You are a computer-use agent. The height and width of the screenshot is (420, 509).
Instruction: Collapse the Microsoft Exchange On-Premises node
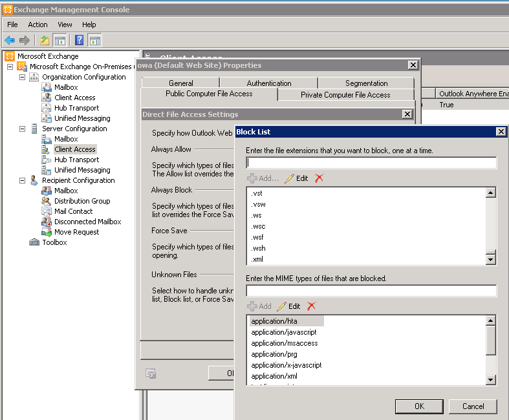[x=10, y=67]
